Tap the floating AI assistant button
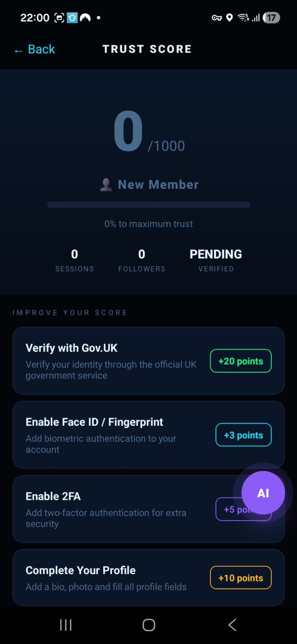 click(x=263, y=493)
